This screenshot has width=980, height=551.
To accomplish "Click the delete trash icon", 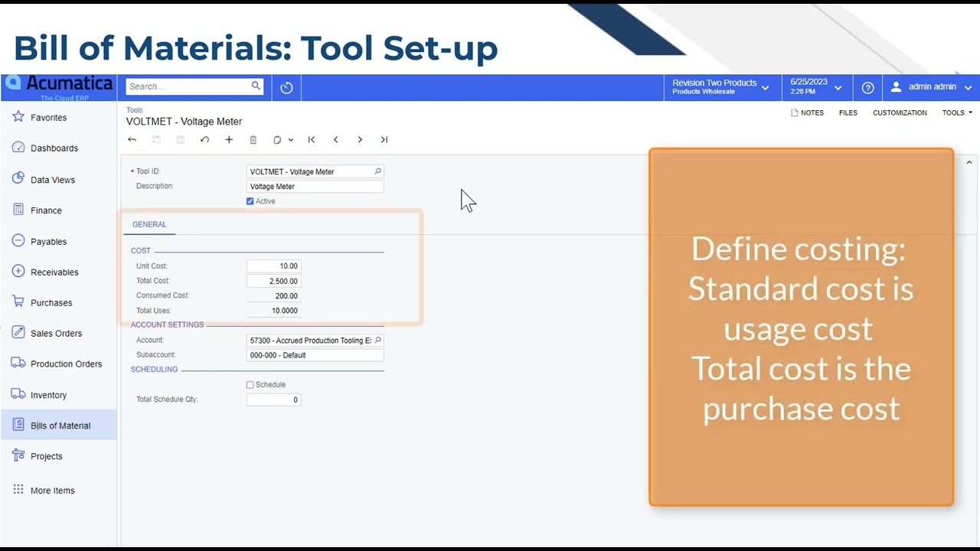I will [253, 140].
